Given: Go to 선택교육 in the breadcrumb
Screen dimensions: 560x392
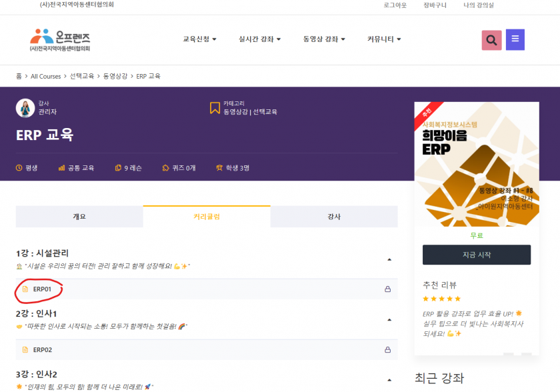Looking at the screenshot, I should pyautogui.click(x=82, y=76).
